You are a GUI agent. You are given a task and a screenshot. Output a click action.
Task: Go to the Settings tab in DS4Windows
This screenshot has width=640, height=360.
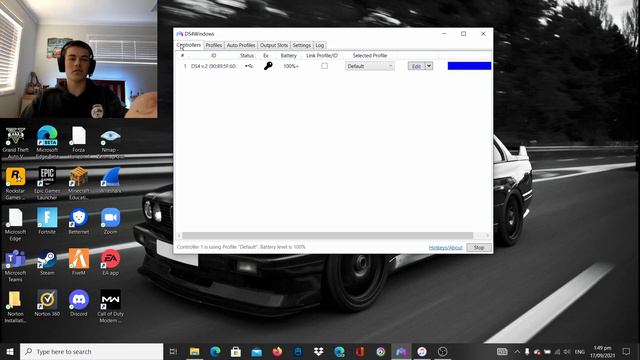click(x=302, y=45)
